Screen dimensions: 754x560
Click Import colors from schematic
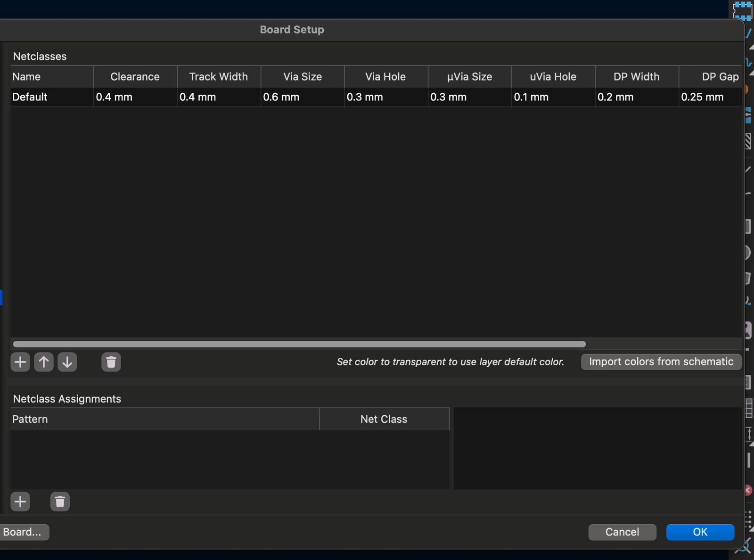(661, 362)
